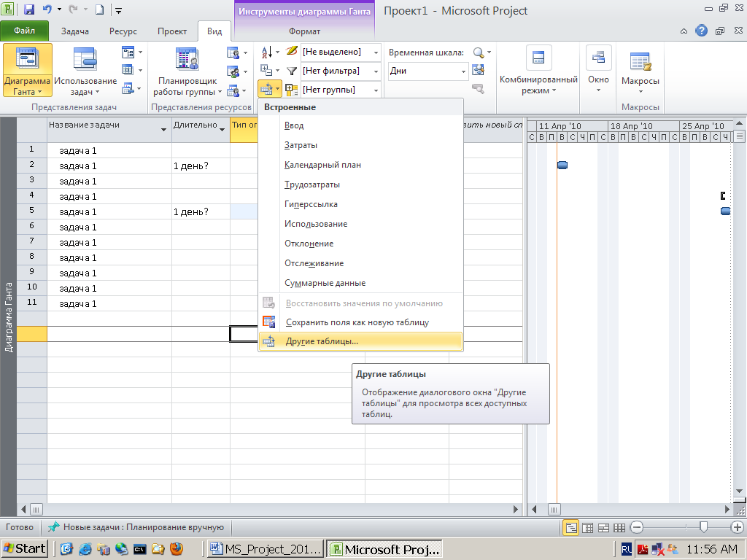Select Календарный план in tables menu
The image size is (747, 560).
[x=360, y=165]
